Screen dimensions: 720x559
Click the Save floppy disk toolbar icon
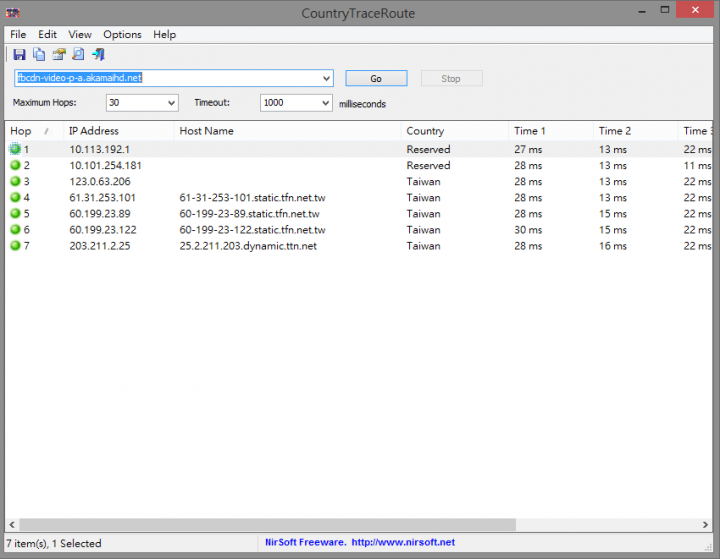point(19,54)
